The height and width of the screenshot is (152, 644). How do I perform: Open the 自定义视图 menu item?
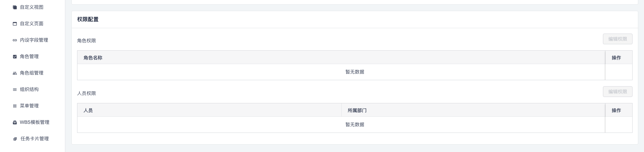pyautogui.click(x=32, y=7)
